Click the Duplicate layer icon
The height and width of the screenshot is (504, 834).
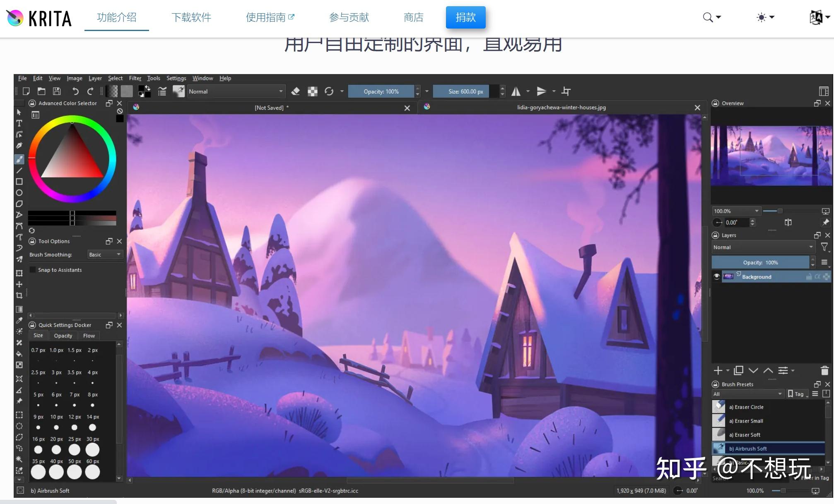click(739, 370)
